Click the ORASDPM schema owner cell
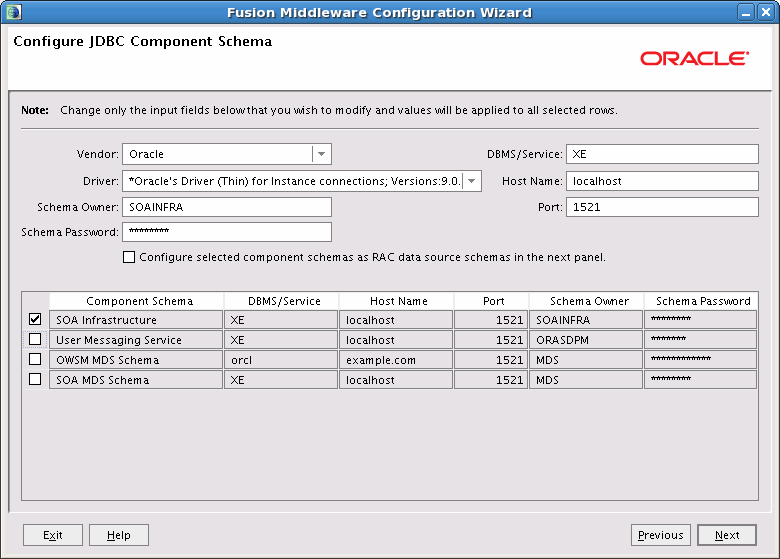 586,340
